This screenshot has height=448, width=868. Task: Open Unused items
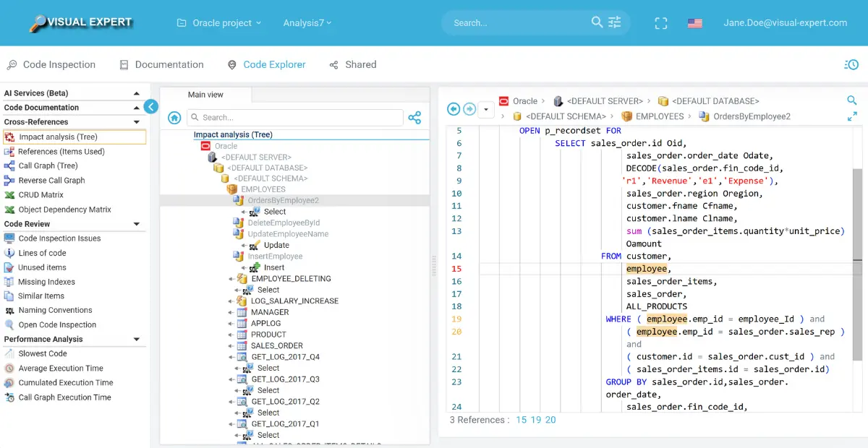[x=35, y=267]
